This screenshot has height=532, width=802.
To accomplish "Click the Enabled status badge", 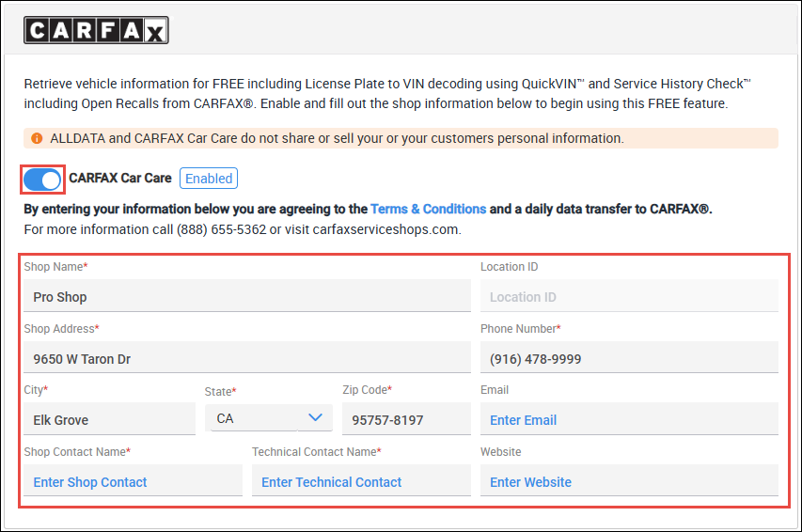I will pos(208,179).
